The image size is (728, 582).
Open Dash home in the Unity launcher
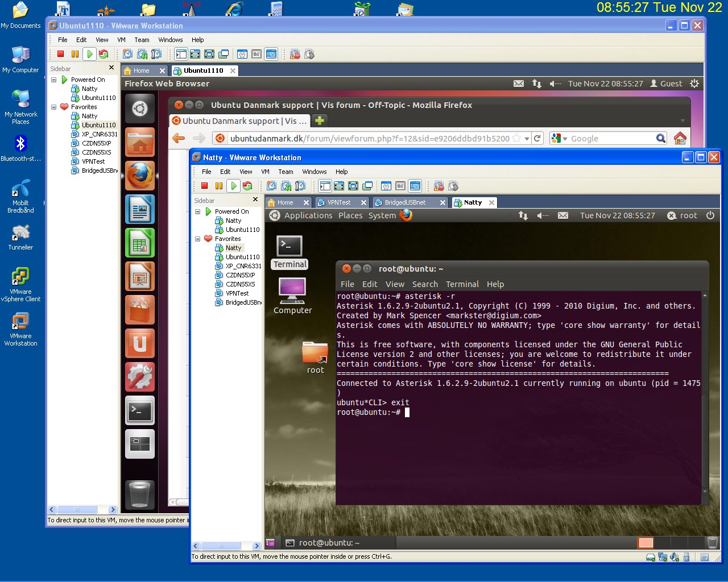click(140, 109)
